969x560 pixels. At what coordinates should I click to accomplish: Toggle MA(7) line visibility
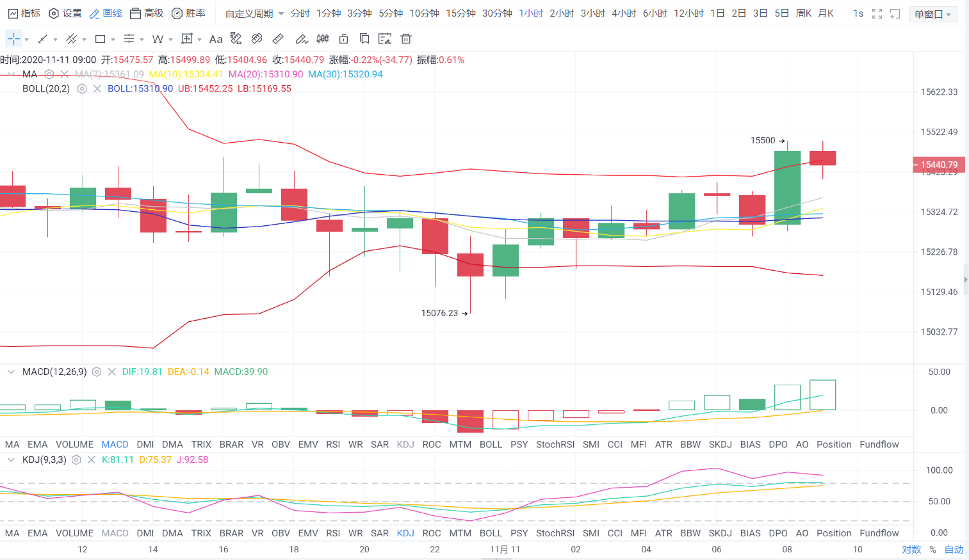pyautogui.click(x=109, y=74)
